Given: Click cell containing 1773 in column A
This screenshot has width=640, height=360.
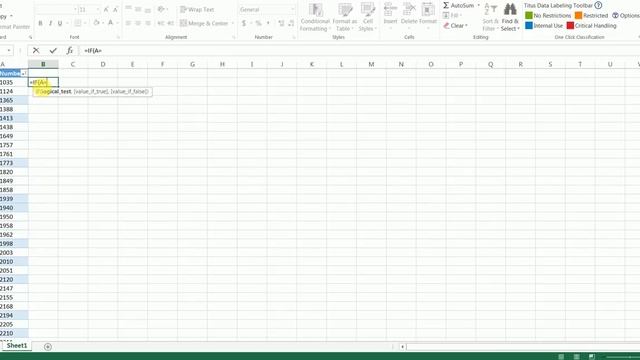Looking at the screenshot, I should point(14,163).
